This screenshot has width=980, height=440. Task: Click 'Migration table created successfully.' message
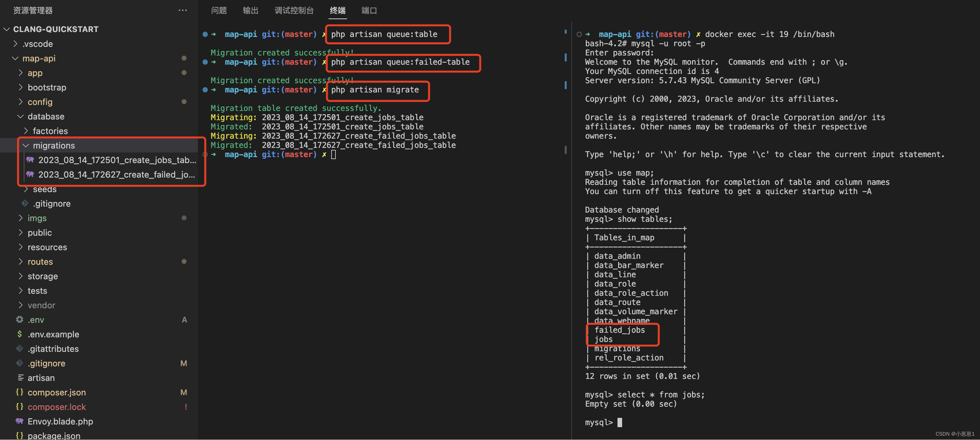tap(296, 109)
